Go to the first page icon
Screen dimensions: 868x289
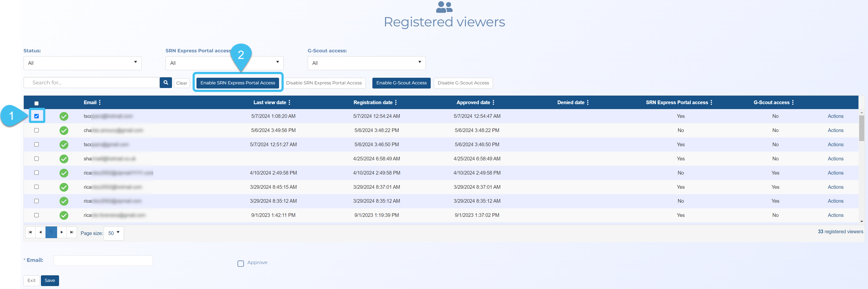click(30, 232)
